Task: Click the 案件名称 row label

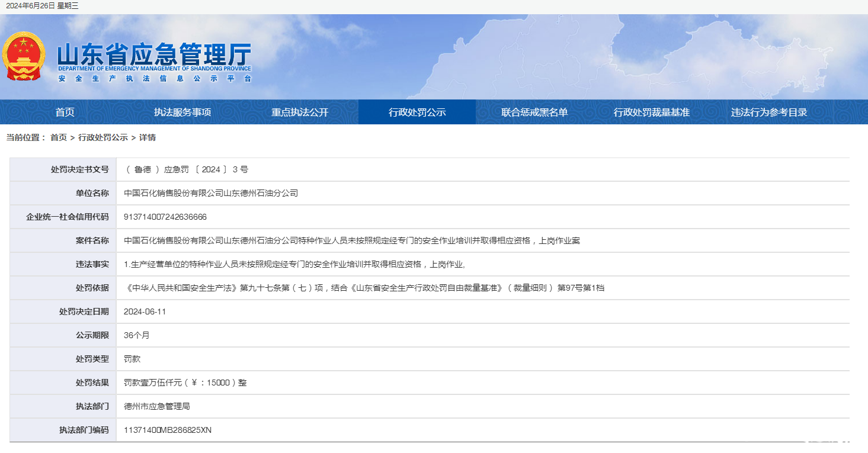Action: (92, 240)
